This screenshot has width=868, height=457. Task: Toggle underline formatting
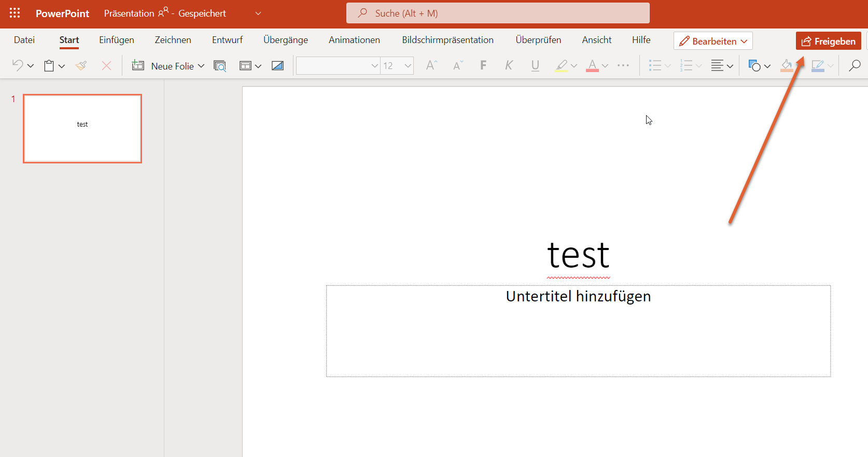click(x=535, y=65)
